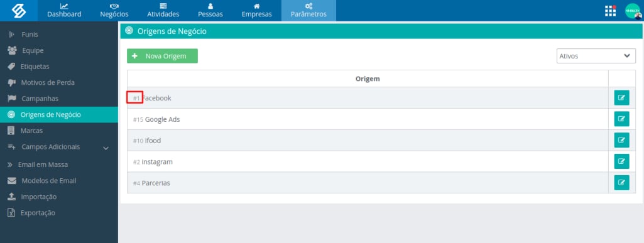Edit the Instagram origin
644x243 pixels.
(621, 162)
